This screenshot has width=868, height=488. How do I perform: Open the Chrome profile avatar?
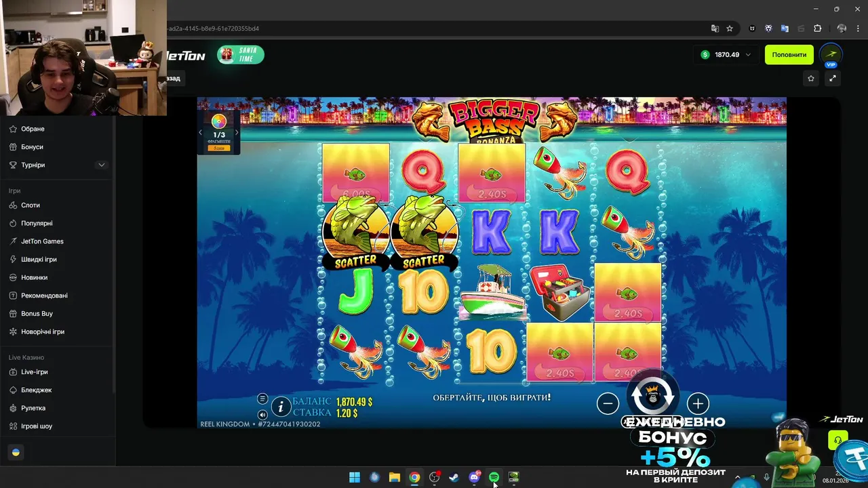(x=842, y=28)
